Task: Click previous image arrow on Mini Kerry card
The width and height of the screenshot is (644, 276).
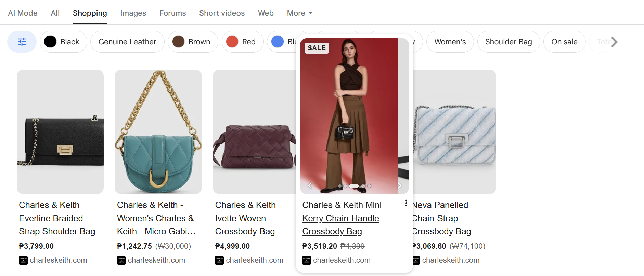Action: 310,185
